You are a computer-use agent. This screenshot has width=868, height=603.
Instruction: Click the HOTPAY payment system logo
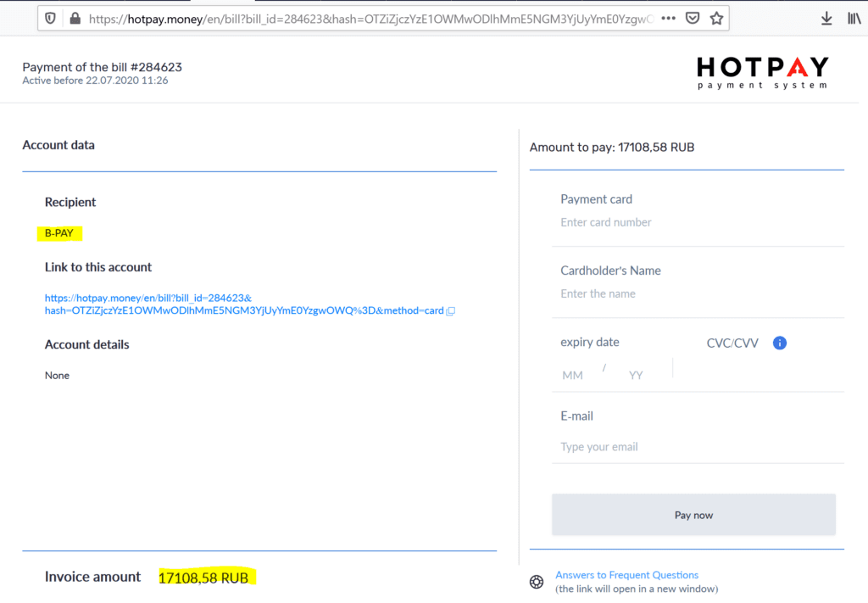762,73
